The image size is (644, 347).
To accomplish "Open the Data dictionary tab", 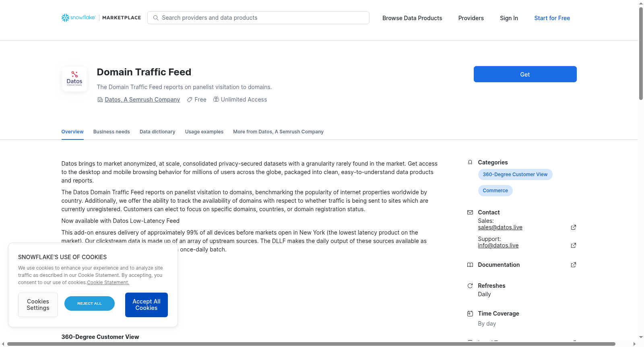I will [157, 132].
